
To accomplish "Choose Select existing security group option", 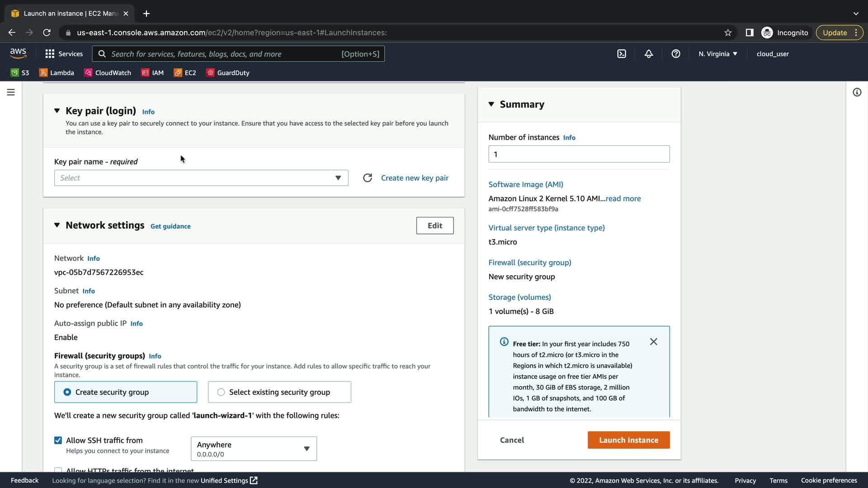I will [221, 392].
